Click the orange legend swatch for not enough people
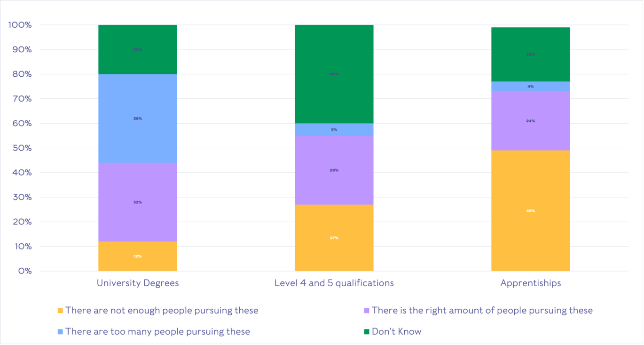Viewport: 644px width, 345px height. 60,311
